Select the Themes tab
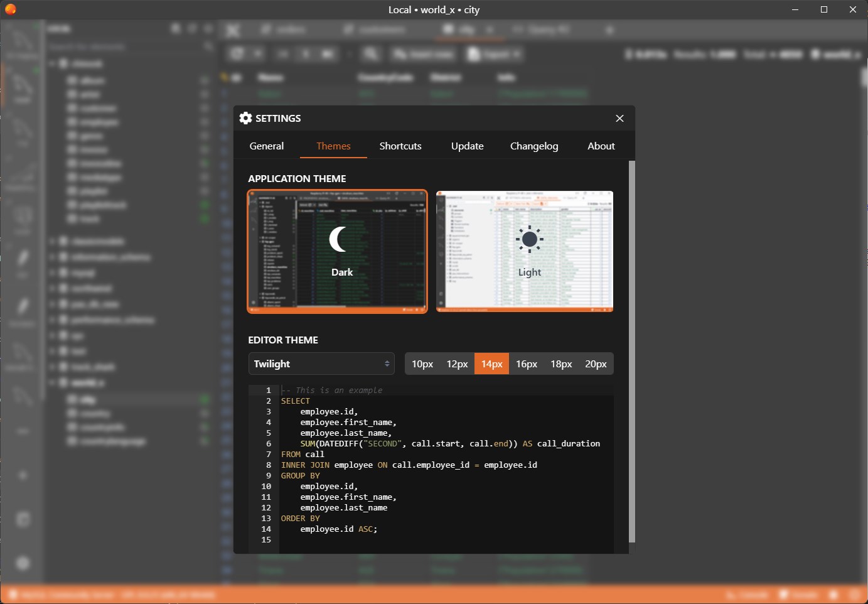 333,146
